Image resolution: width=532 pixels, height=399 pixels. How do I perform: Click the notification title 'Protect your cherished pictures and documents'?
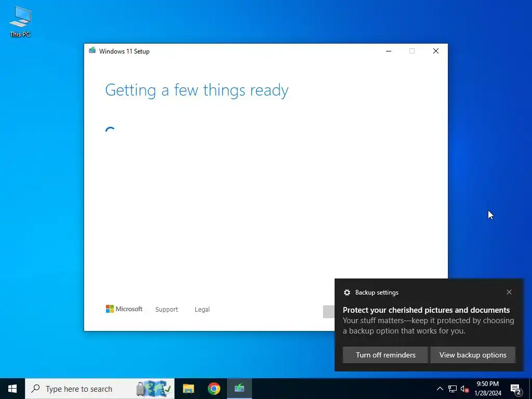pyautogui.click(x=426, y=310)
